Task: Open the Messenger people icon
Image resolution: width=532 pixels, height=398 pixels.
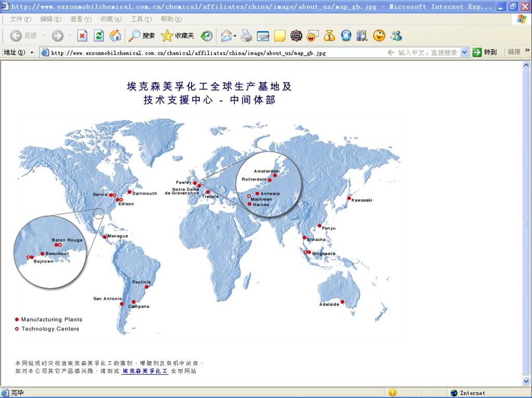Action: 396,35
